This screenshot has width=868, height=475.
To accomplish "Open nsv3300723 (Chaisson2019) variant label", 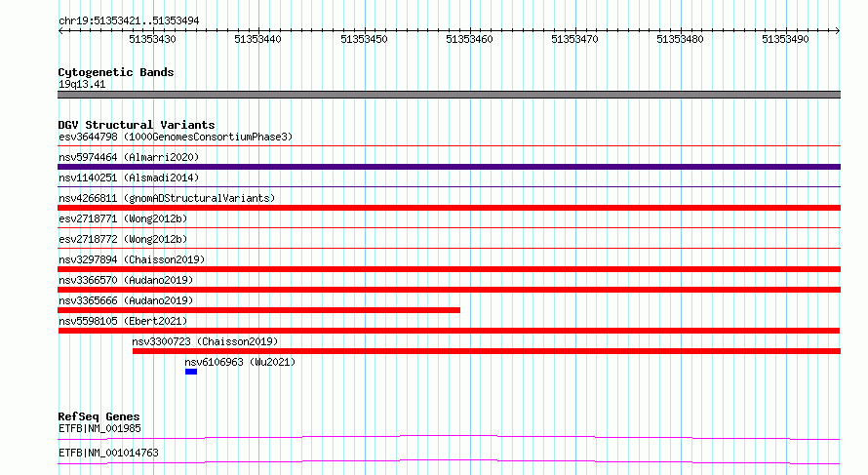I will tap(205, 341).
